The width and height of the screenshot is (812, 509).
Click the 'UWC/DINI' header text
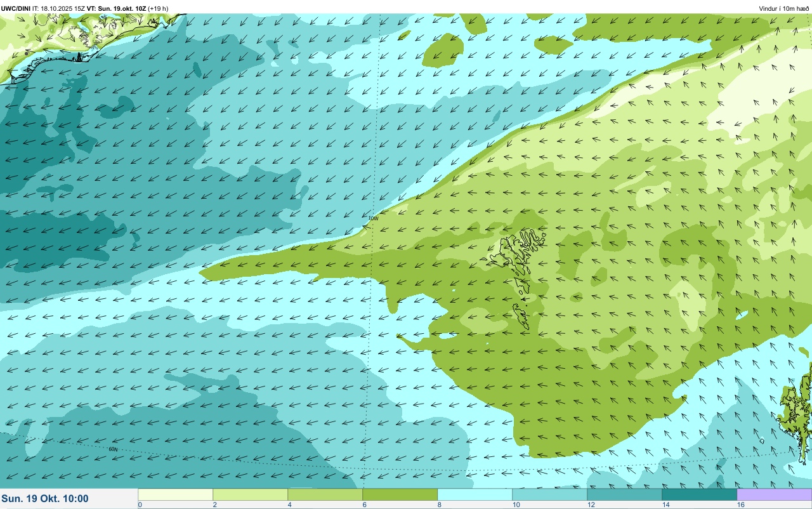[x=16, y=8]
